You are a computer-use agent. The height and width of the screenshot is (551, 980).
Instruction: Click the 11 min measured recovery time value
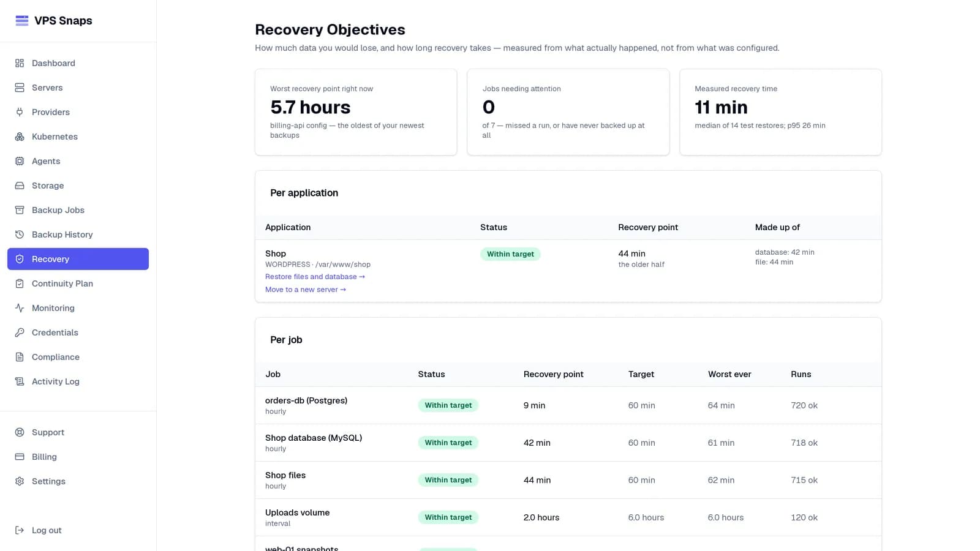tap(721, 107)
